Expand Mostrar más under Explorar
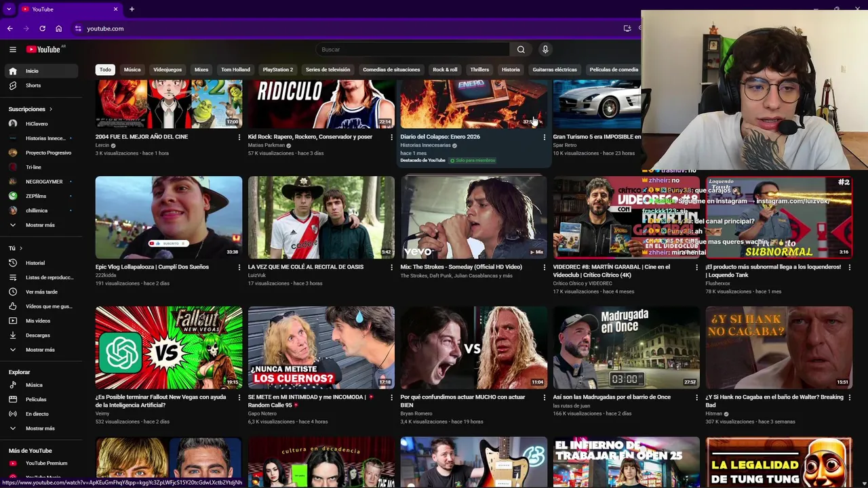Viewport: 868px width, 488px height. (x=43, y=428)
